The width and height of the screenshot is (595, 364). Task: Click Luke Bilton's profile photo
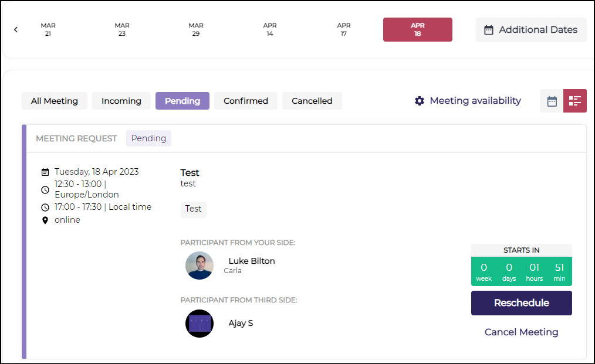[200, 266]
